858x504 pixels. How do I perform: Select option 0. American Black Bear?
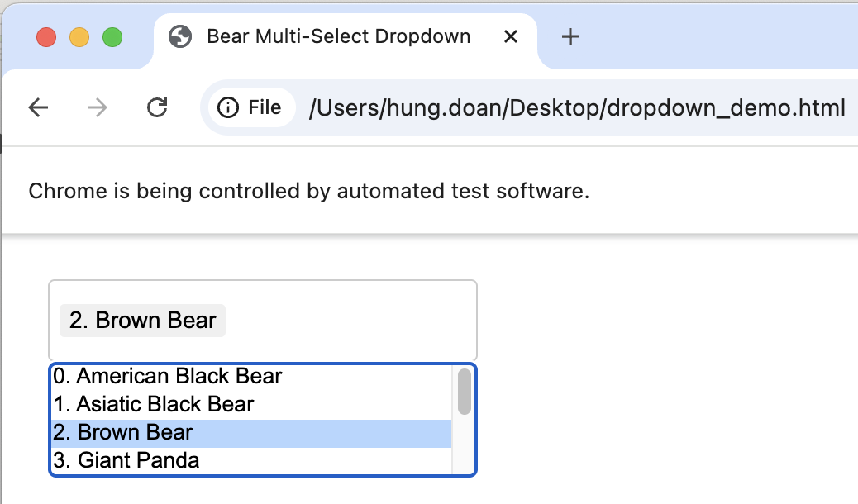(168, 377)
